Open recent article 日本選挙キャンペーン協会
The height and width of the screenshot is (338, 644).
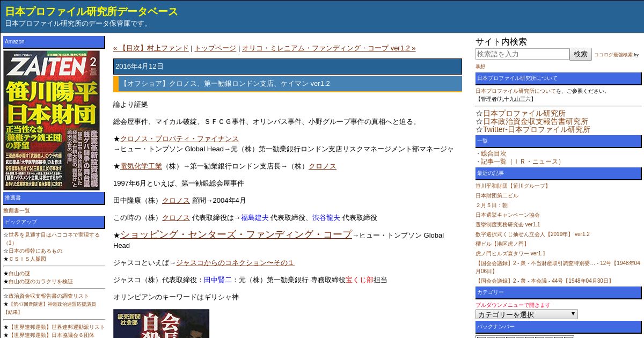click(x=508, y=215)
